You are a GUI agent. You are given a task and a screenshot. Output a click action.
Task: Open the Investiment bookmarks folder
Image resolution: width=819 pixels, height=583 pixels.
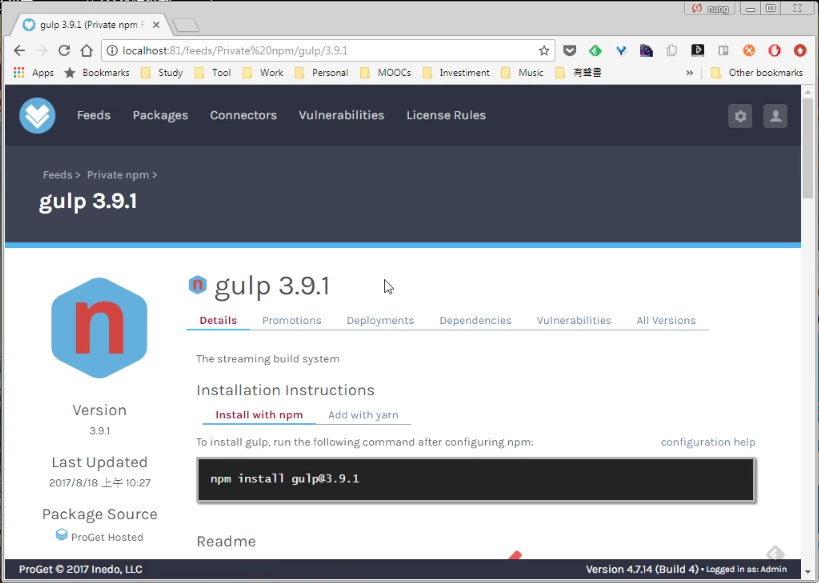tap(456, 73)
